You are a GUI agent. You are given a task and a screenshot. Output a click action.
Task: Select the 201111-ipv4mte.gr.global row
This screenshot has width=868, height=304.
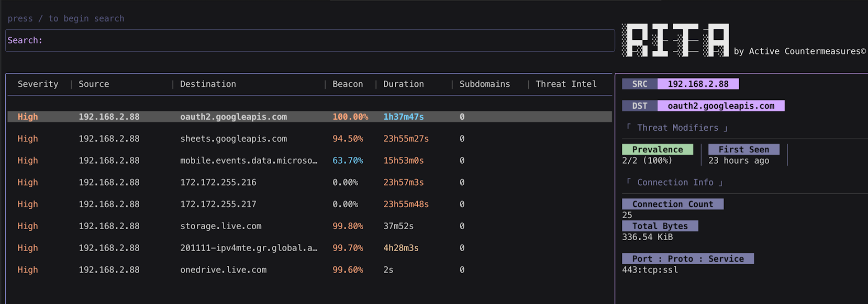click(309, 248)
